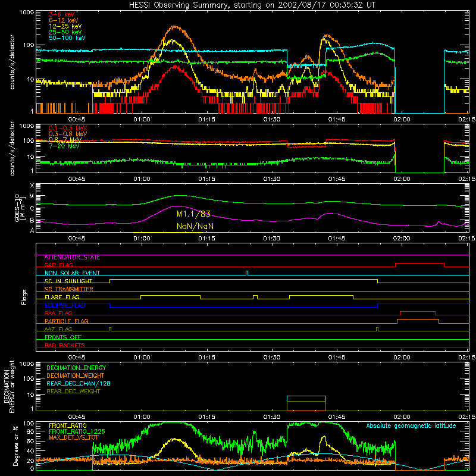Click the vertical Flags axis title

point(24,297)
